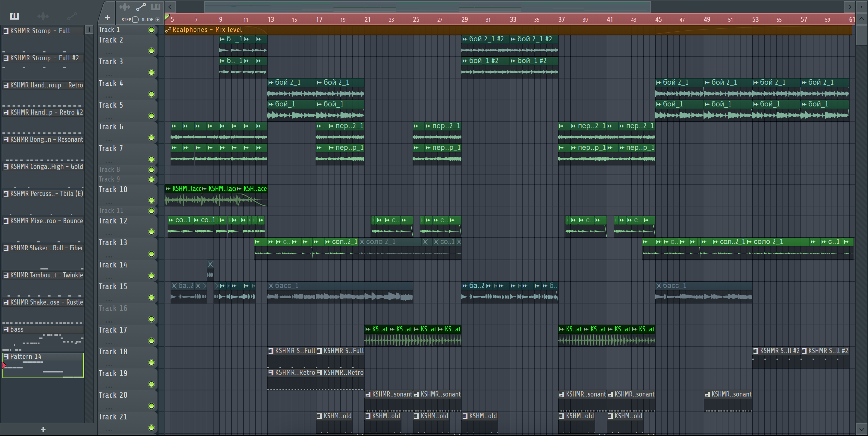Click the up arrow of the vertical scrollbar
Viewport: 868px width, 436px height.
tap(862, 19)
